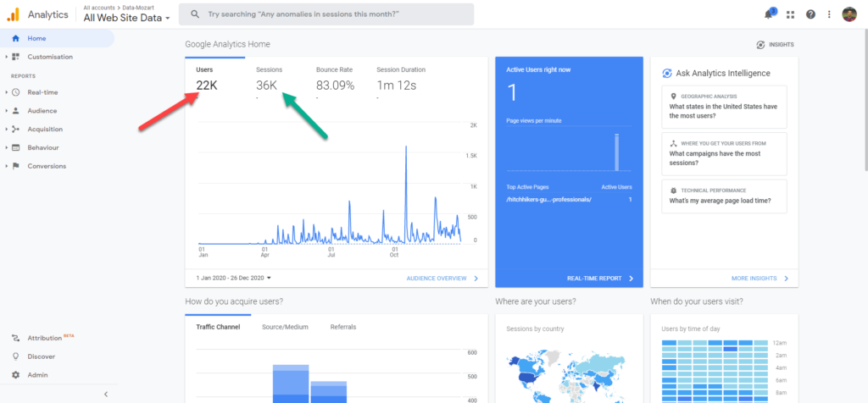
Task: Open the All Web Site Data dropdown
Action: click(x=127, y=18)
